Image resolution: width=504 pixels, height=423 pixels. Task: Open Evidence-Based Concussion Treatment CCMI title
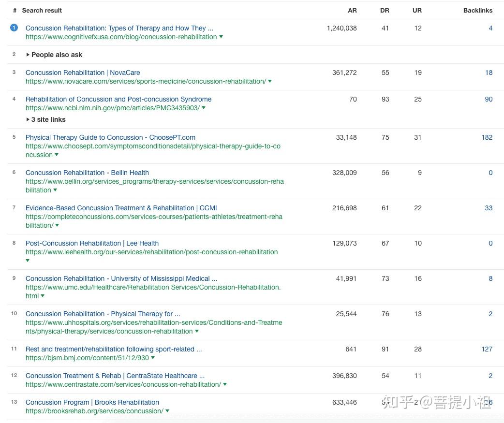tap(121, 208)
